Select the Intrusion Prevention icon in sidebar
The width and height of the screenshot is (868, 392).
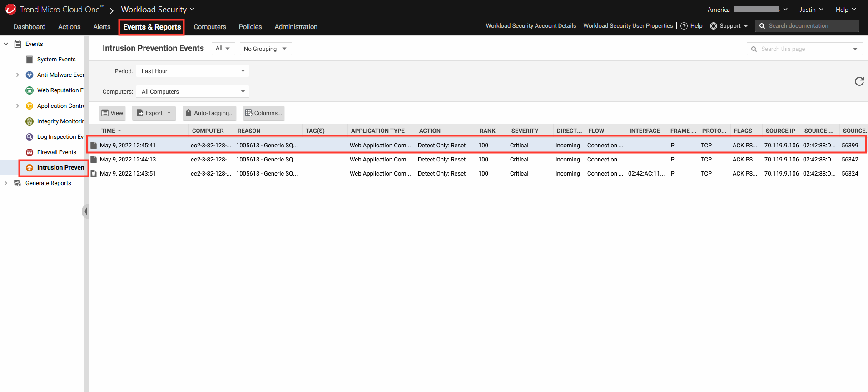point(30,168)
